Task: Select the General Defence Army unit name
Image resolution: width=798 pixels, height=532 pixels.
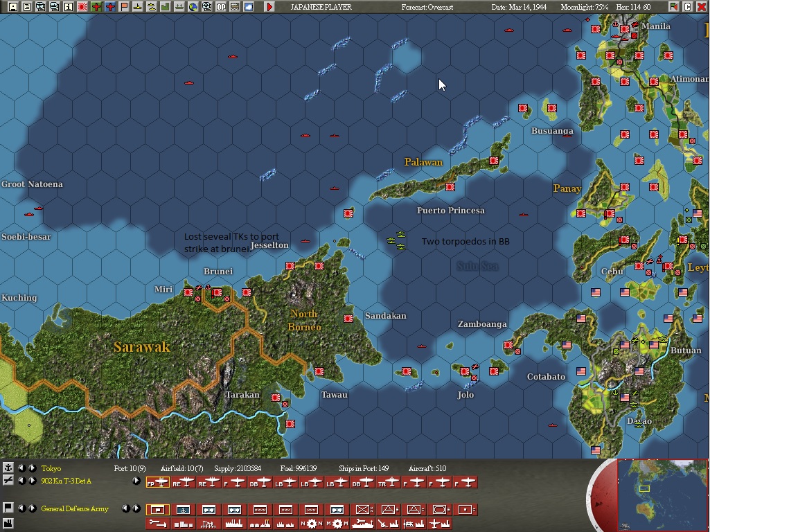Action: pyautogui.click(x=75, y=508)
